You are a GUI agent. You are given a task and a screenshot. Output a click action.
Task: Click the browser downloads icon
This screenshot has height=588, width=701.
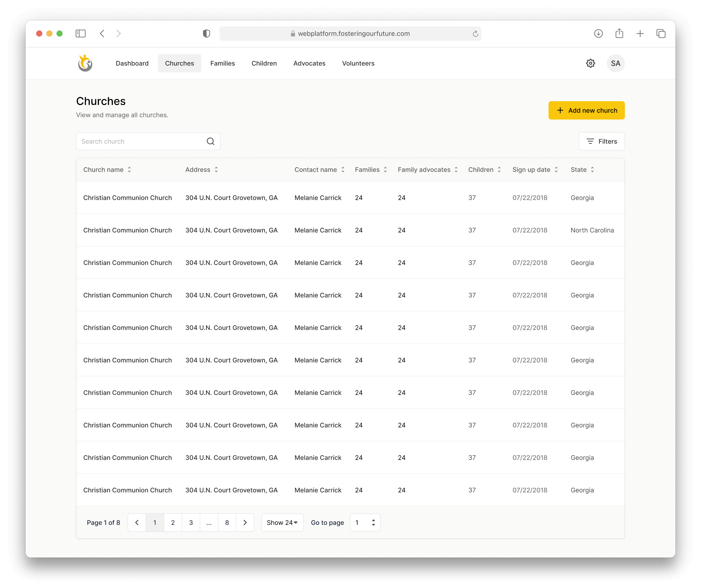[x=598, y=34]
